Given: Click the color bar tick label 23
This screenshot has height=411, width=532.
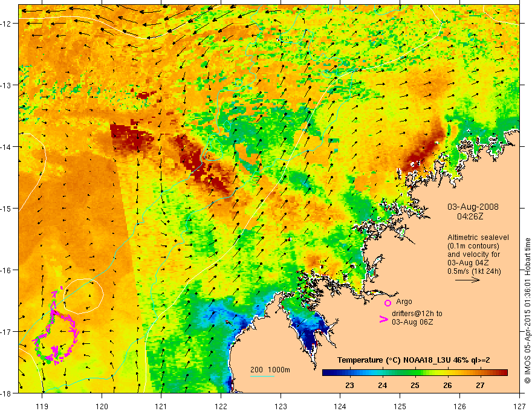Looking at the screenshot, I should pyautogui.click(x=349, y=386).
